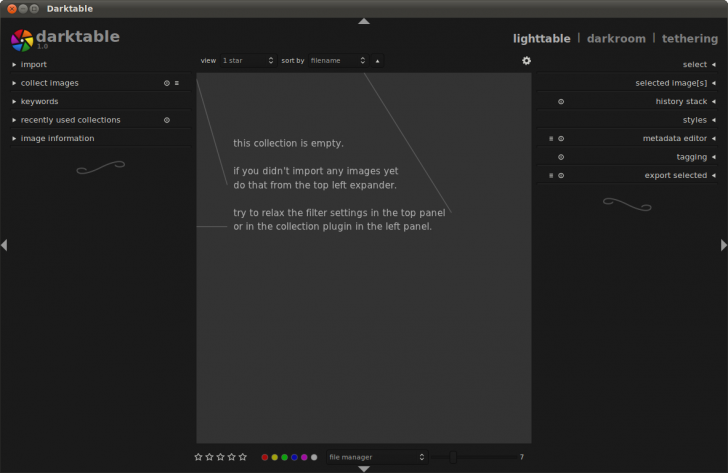The image size is (728, 473).
Task: Click the reset icon beside history stack
Action: 561,102
